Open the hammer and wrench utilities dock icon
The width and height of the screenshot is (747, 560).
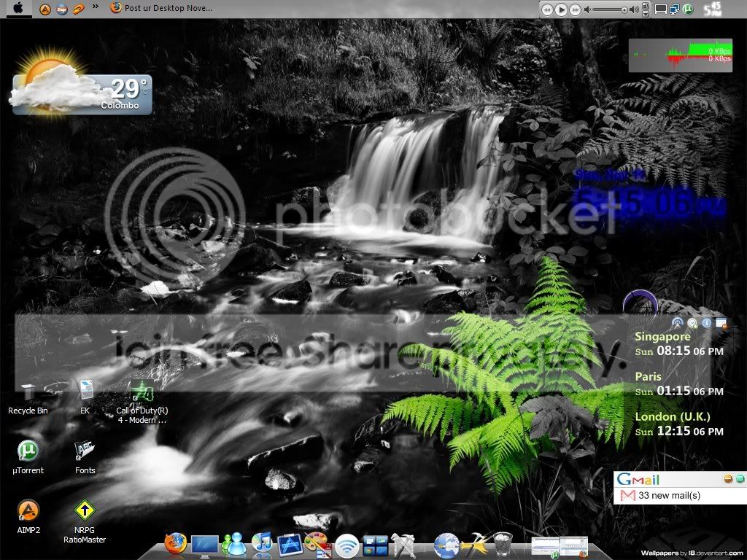pyautogui.click(x=403, y=545)
